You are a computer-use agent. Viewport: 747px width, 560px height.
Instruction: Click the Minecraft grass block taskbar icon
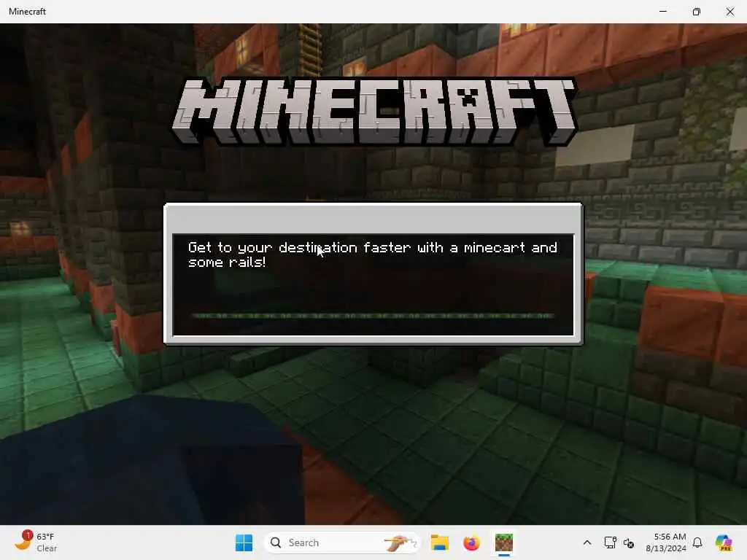pyautogui.click(x=503, y=542)
